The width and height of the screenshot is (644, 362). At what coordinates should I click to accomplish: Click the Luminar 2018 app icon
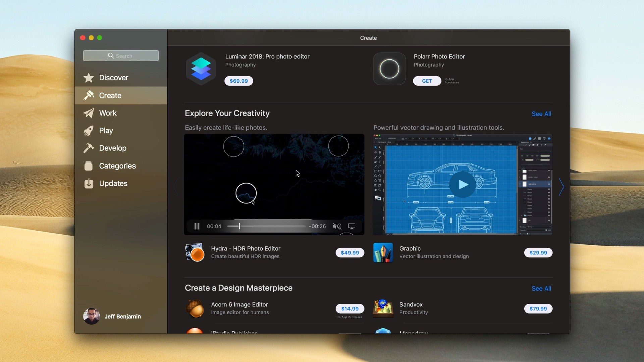(x=201, y=68)
